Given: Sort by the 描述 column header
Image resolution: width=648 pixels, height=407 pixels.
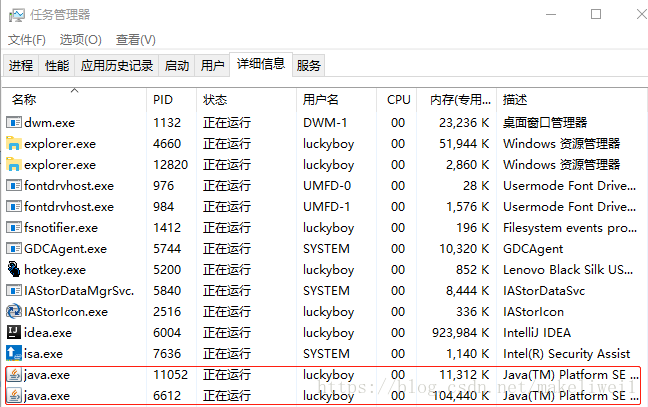Looking at the screenshot, I should point(570,100).
